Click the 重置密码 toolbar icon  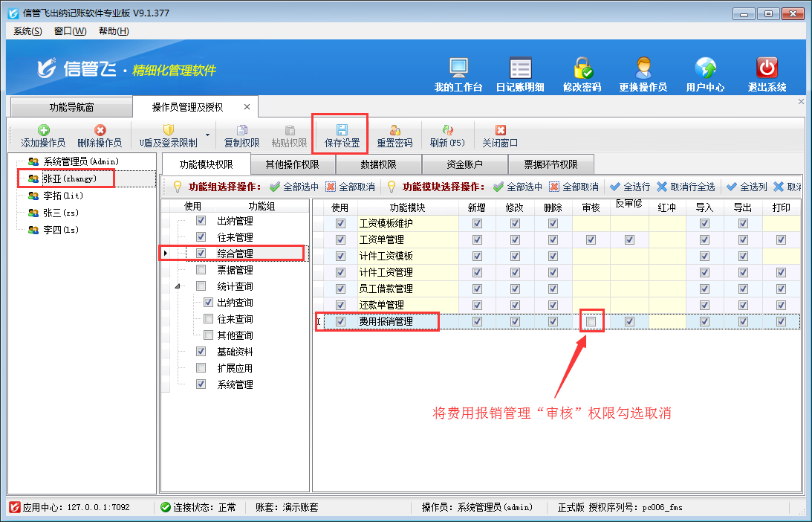(394, 135)
